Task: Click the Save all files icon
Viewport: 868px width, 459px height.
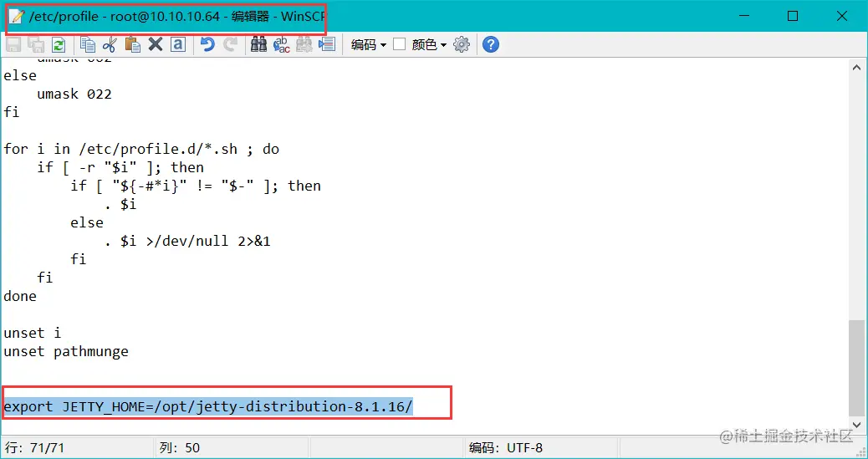Action: tap(36, 44)
